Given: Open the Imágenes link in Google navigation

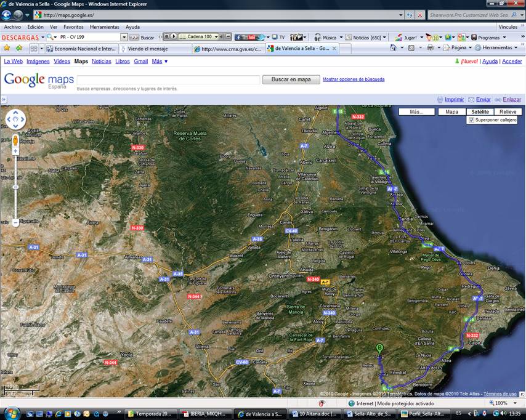Looking at the screenshot, I should click(38, 62).
